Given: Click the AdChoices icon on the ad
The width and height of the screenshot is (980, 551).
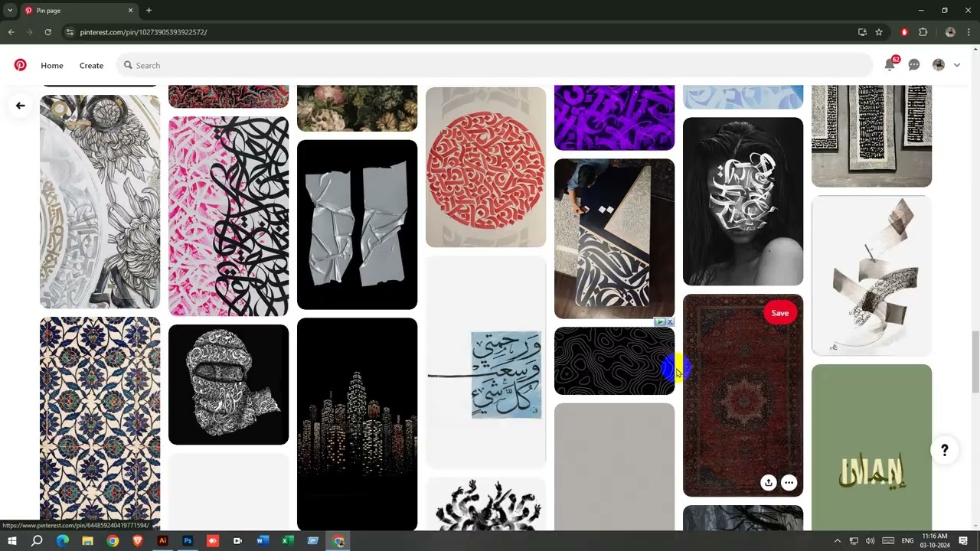Looking at the screenshot, I should tap(660, 322).
